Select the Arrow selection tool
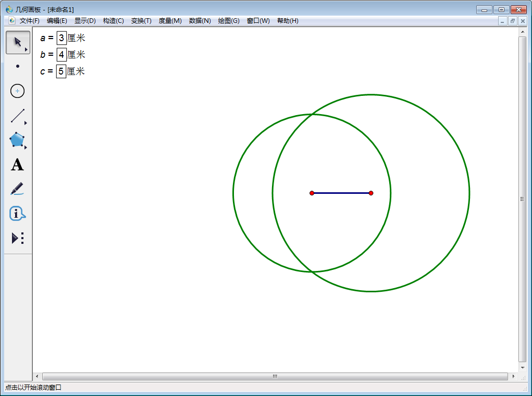This screenshot has height=396, width=532. click(x=18, y=42)
